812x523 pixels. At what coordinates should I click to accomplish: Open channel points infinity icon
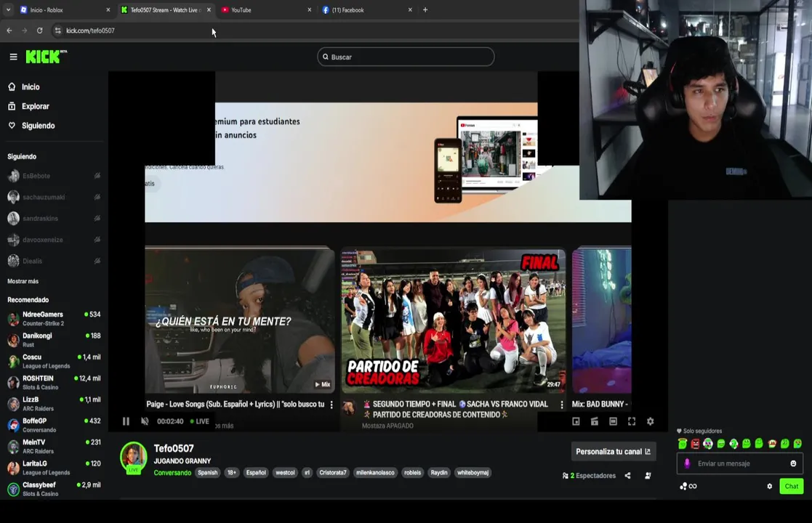coord(688,486)
